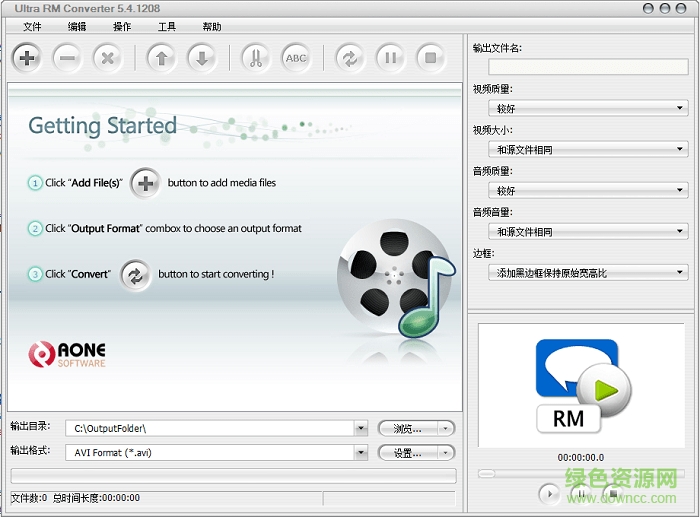700x517 pixels.
Task: Open the scissors cut/trim tool
Action: [x=255, y=58]
